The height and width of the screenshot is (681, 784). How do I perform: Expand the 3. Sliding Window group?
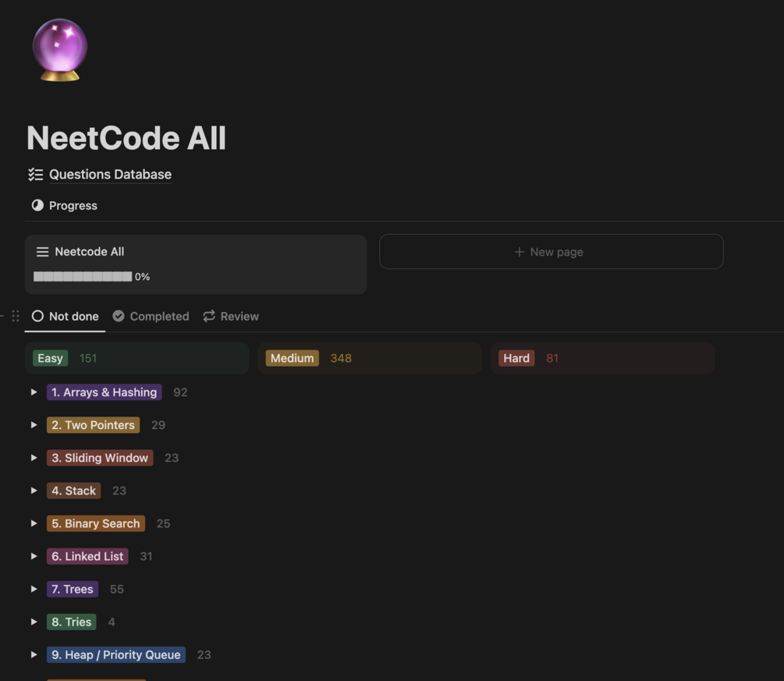tap(34, 458)
